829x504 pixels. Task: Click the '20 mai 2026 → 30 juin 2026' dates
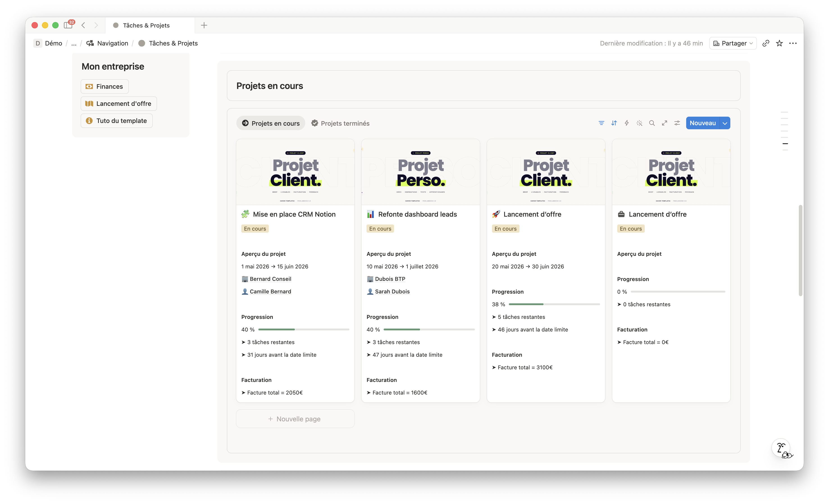528,266
